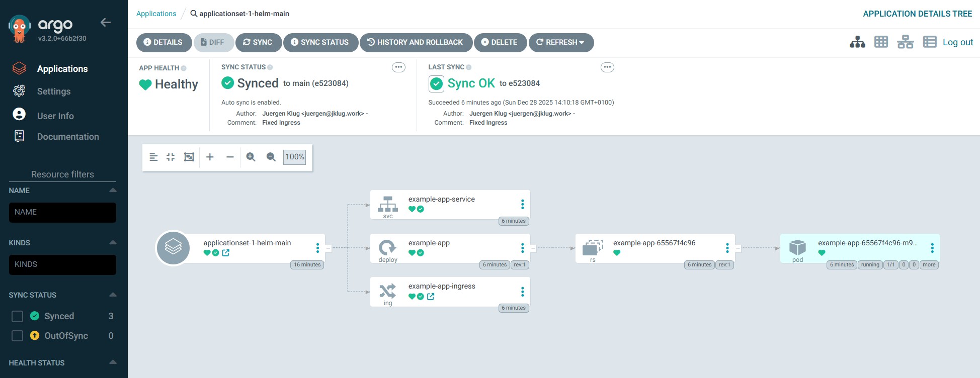Click the zoom out magnifier icon
The image size is (980, 378).
point(271,157)
